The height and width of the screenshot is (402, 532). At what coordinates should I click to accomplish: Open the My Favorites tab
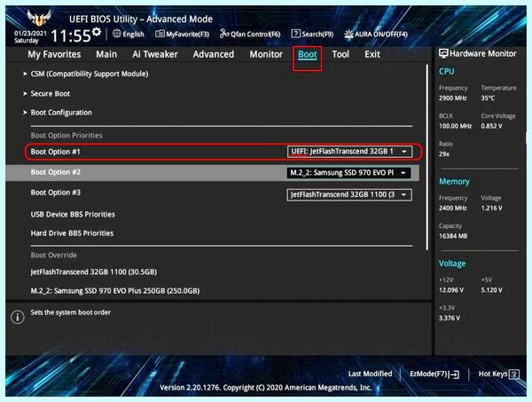(x=54, y=54)
